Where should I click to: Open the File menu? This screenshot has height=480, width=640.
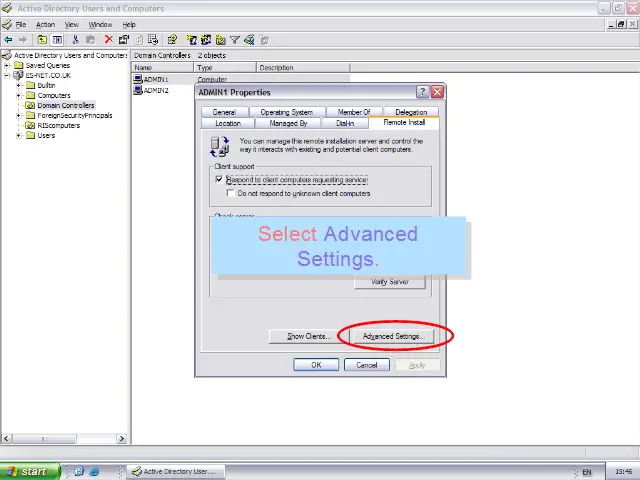tap(21, 24)
